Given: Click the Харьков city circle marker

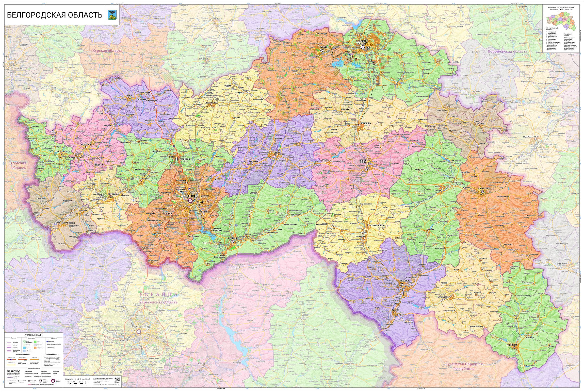Looking at the screenshot, I should tap(139, 332).
